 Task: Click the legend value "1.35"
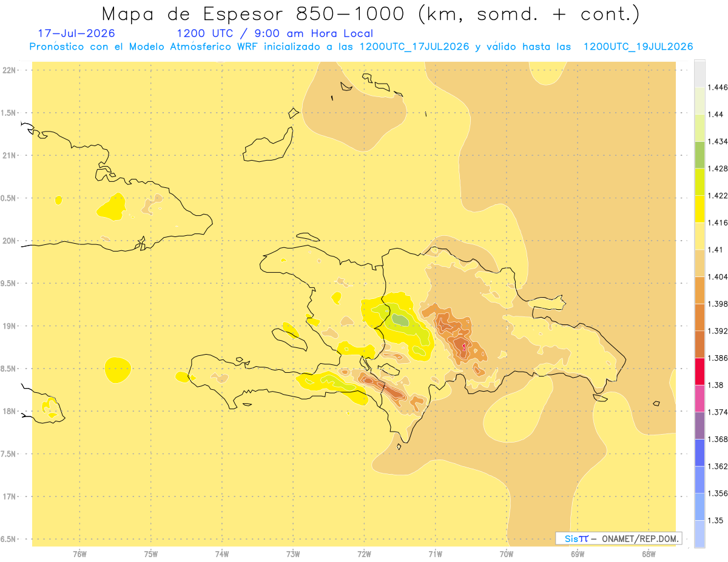716,520
